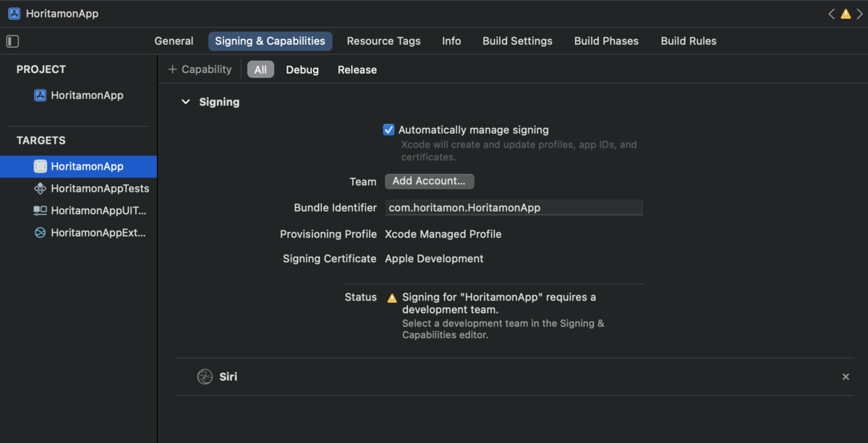Viewport: 868px width, 443px height.
Task: Click the HoritamonApp project blueprint icon
Action: (41, 95)
